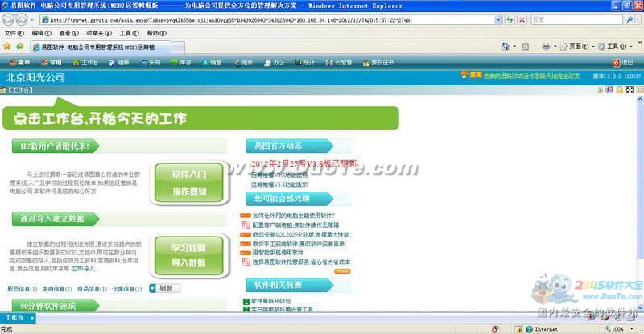Viewport: 644px width, 334px height.
Task: Click the lock icon under version text
Action: pos(619,89)
